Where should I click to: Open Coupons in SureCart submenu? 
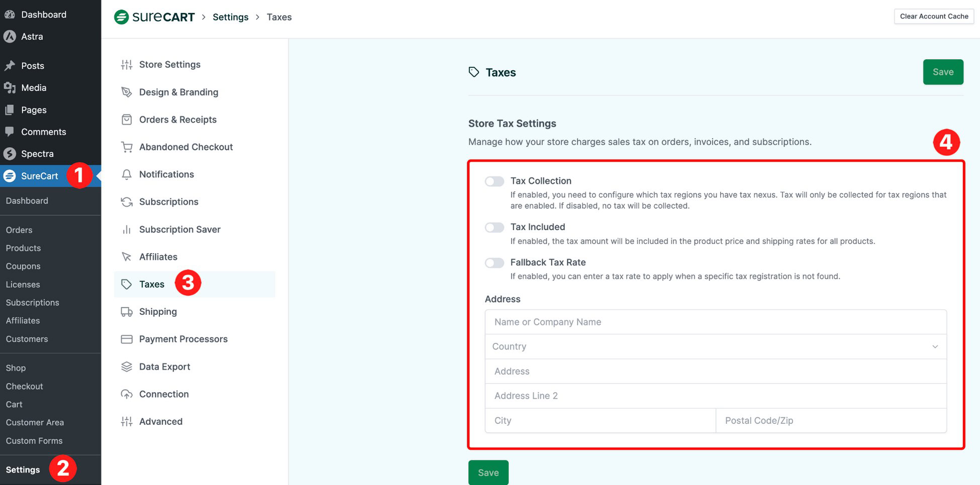[23, 266]
